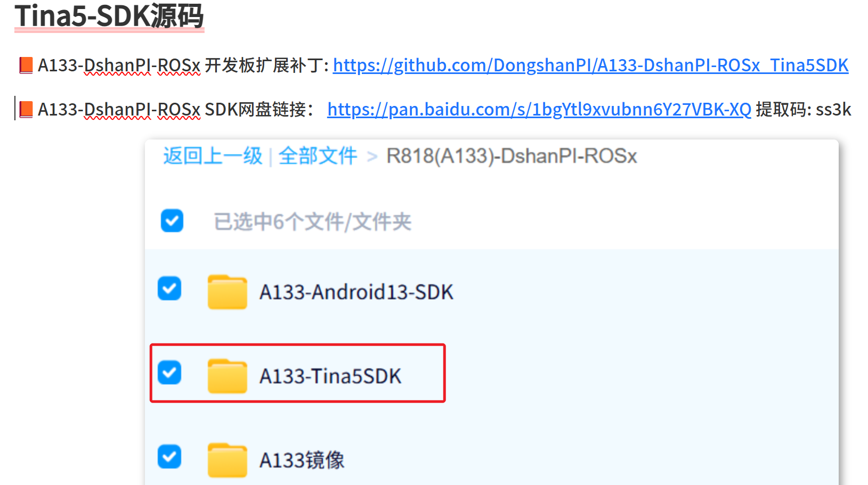Screen dimensions: 868x485
Task: Open the Baidu pan share link
Action: pos(539,110)
